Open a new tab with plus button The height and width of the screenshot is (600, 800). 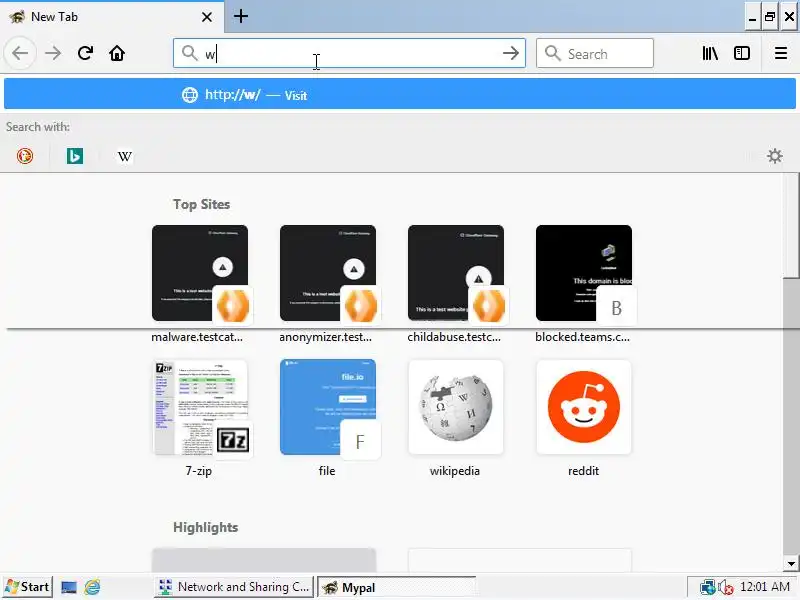pos(241,16)
